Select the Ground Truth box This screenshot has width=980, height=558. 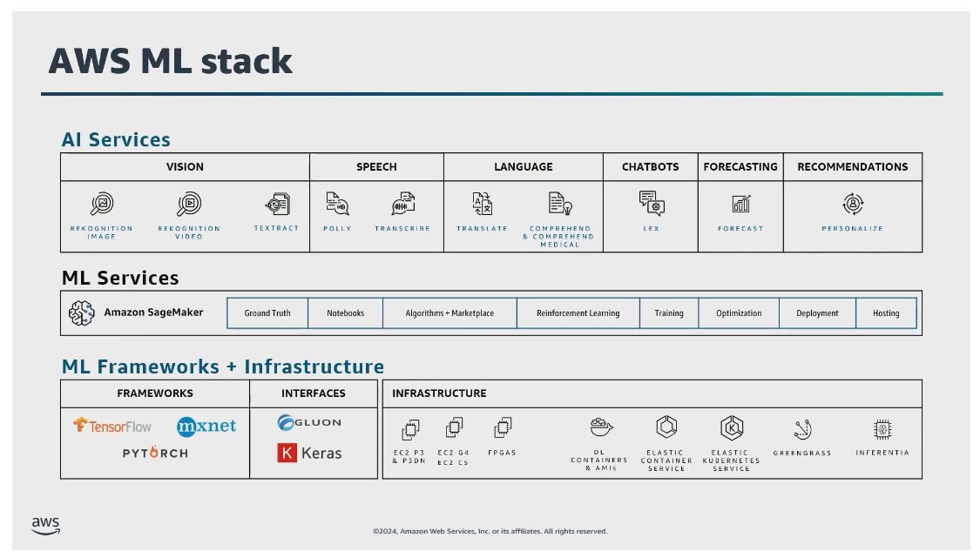coord(267,313)
